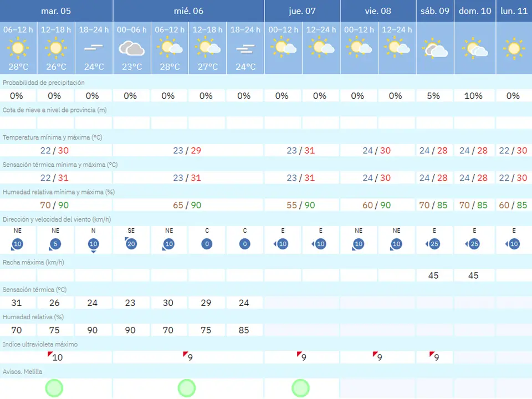Click the 22 / 30 temperature for mar. 05
Screen dimensions: 532x399
point(54,150)
